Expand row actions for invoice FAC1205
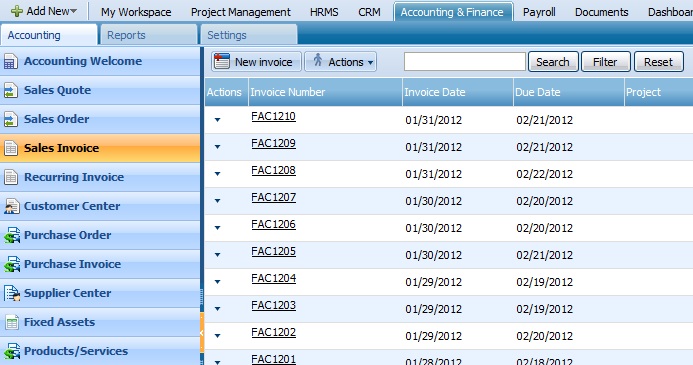 [x=217, y=255]
